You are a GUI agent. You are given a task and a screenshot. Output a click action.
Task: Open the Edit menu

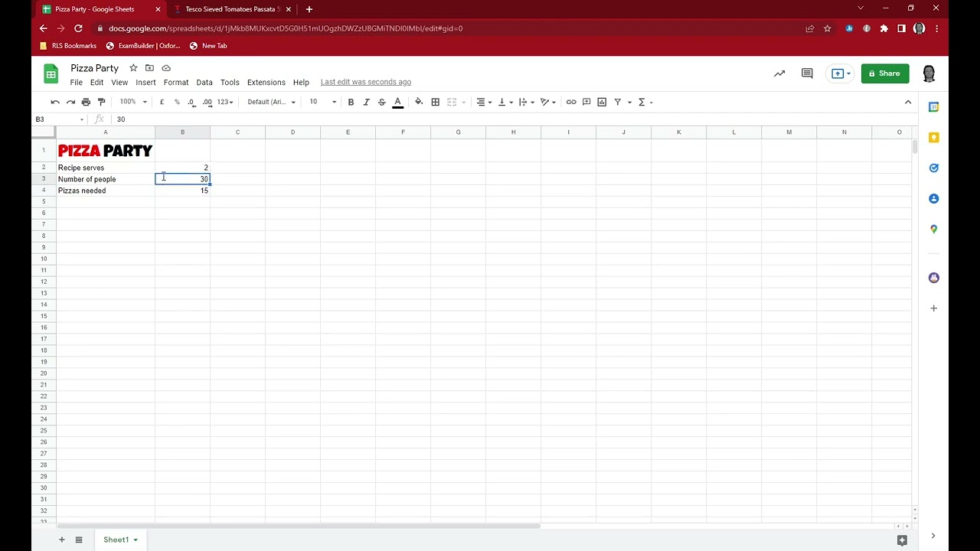point(96,82)
